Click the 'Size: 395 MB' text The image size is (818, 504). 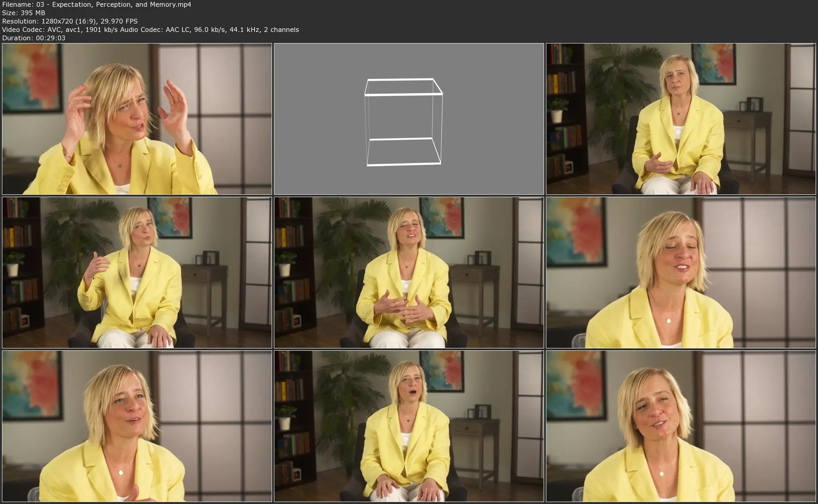24,13
